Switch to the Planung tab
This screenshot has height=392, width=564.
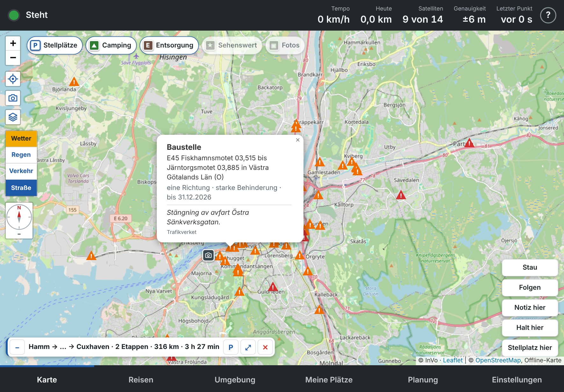pyautogui.click(x=423, y=380)
